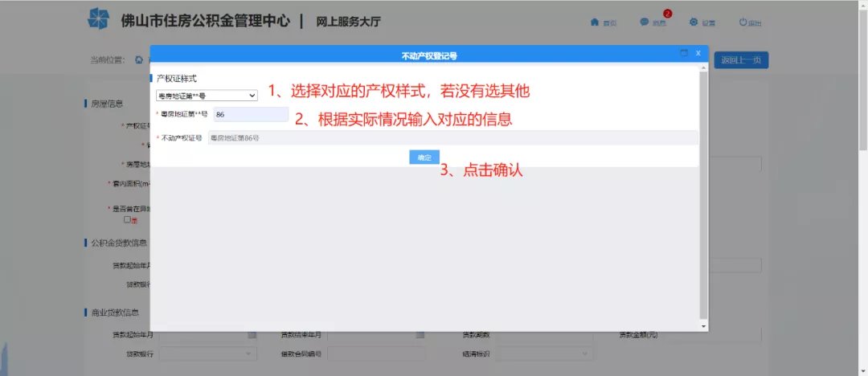Maximize the 不动产权登记号 dialog
This screenshot has height=376, width=868.
684,53
